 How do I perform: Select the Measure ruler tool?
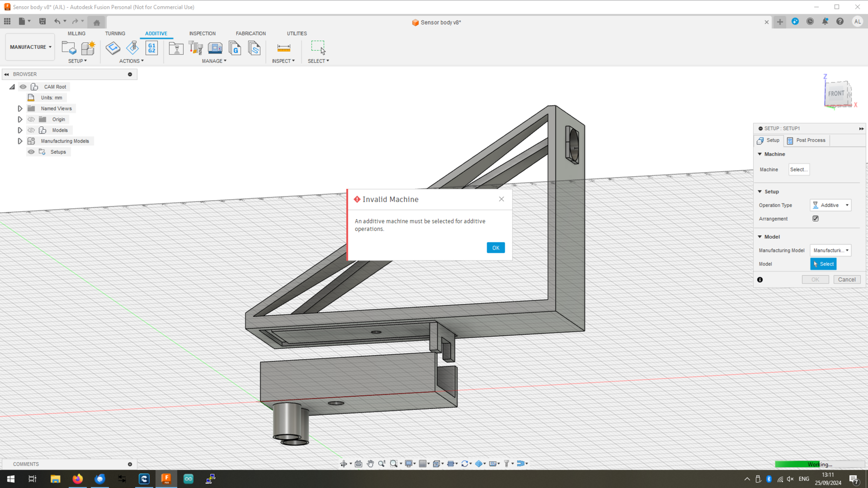[284, 48]
